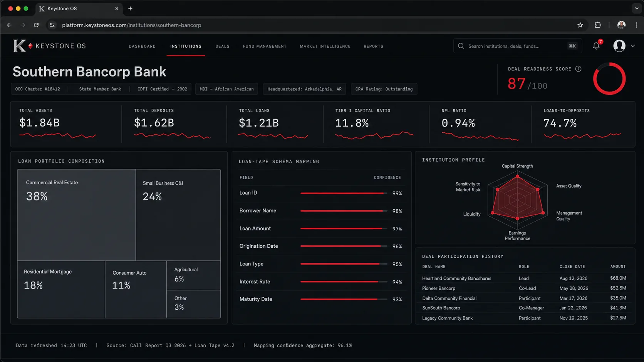
Task: Reload the current page
Action: click(x=36, y=25)
